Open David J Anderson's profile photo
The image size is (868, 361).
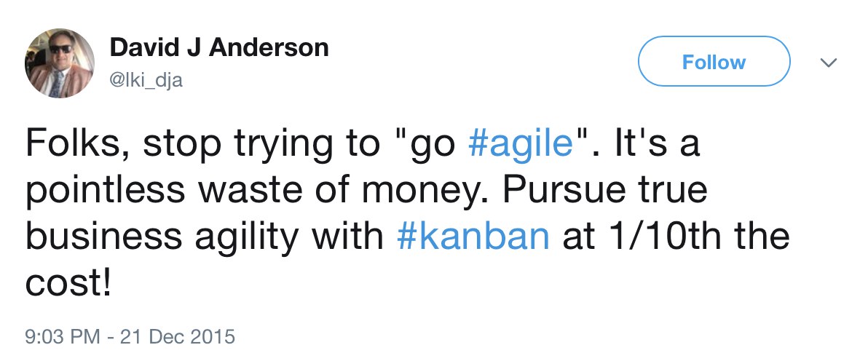coord(60,63)
